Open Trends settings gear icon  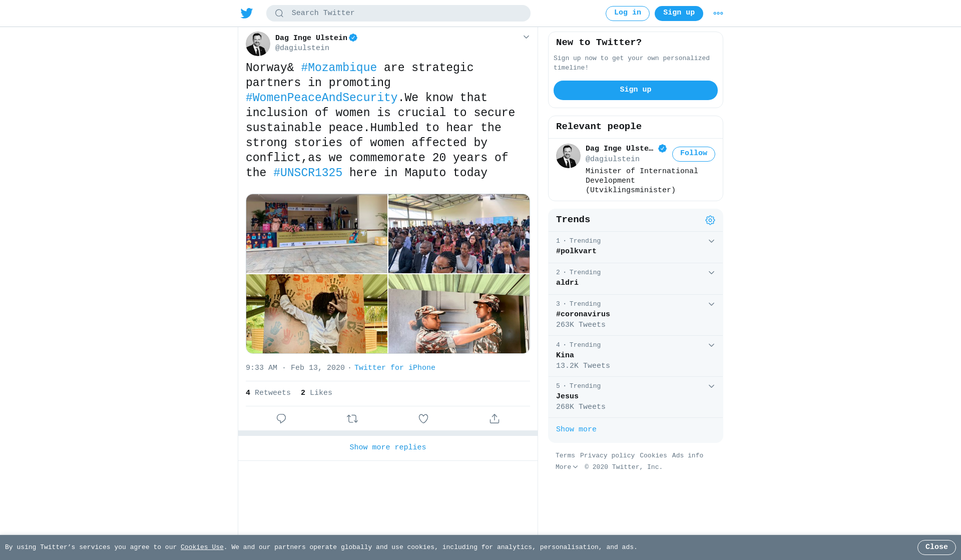(x=710, y=220)
